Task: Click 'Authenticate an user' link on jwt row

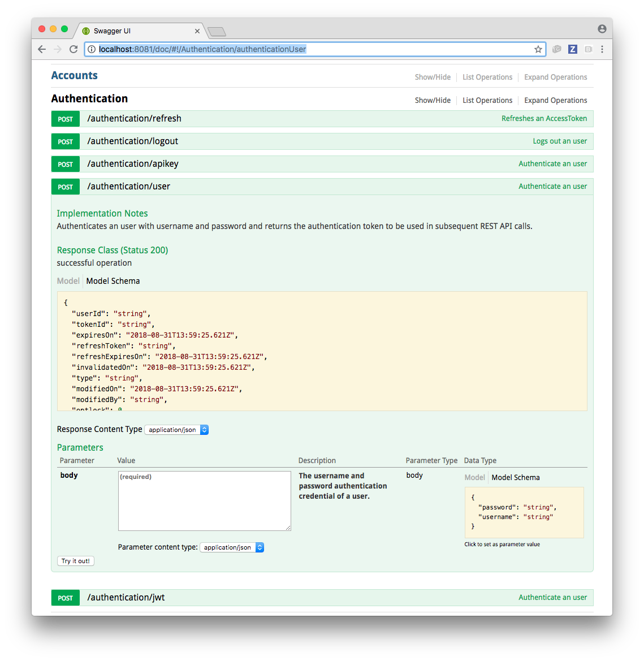Action: tap(552, 597)
